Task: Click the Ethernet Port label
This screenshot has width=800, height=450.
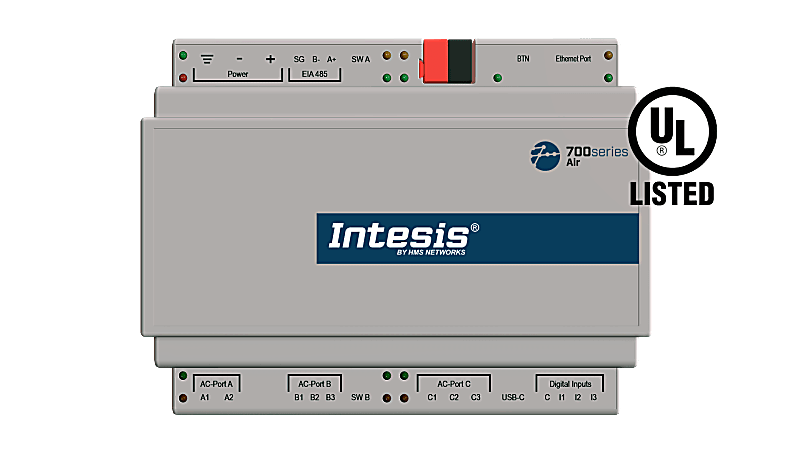Action: 573,59
